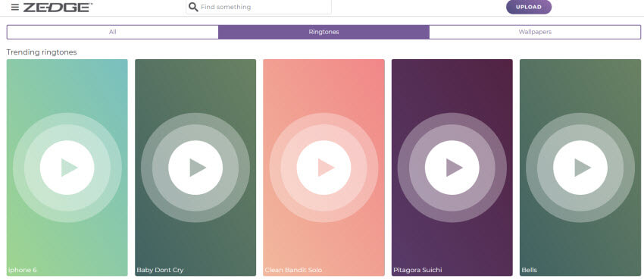
Task: Open the Baby Dont Cry title link
Action: pos(160,270)
